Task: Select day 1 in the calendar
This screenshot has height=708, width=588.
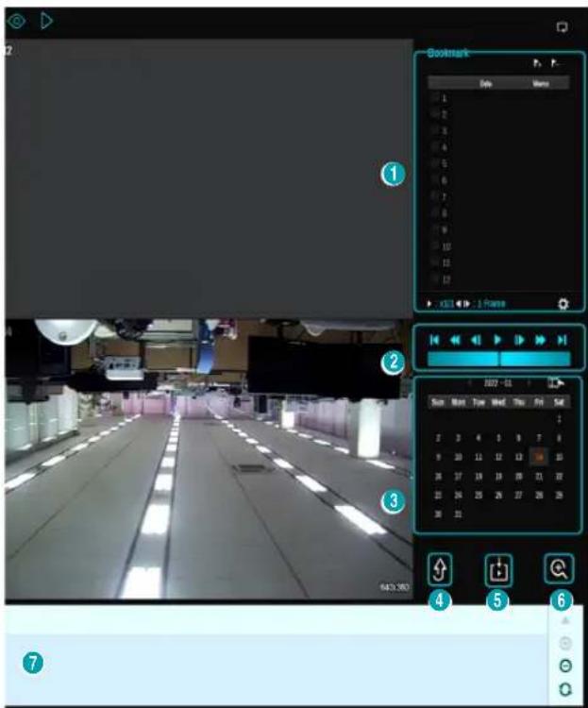Action: point(560,419)
